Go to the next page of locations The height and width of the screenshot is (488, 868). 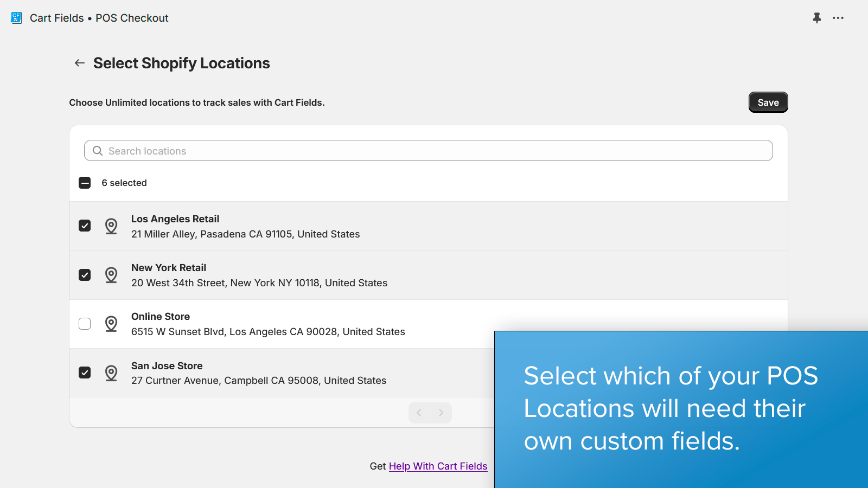point(441,413)
